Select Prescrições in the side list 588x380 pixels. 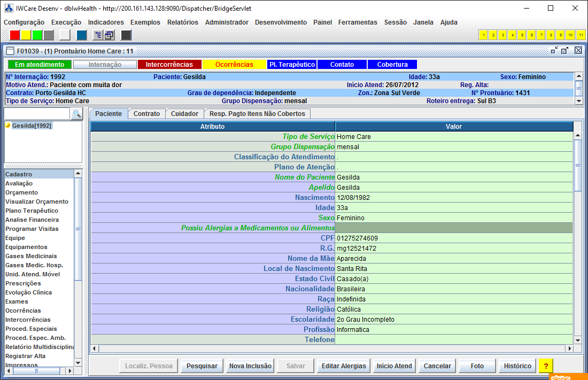click(x=23, y=283)
